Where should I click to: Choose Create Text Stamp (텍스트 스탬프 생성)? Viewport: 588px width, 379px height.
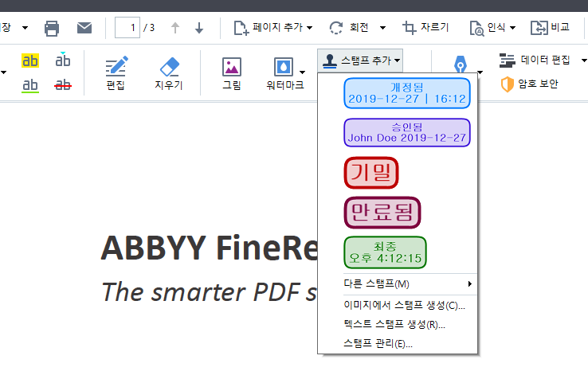tap(394, 324)
